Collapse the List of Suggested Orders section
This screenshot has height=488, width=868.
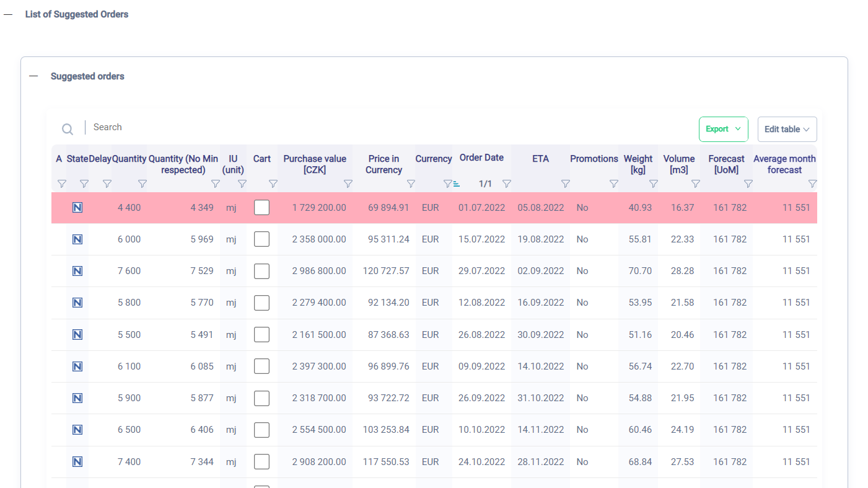pos(8,14)
